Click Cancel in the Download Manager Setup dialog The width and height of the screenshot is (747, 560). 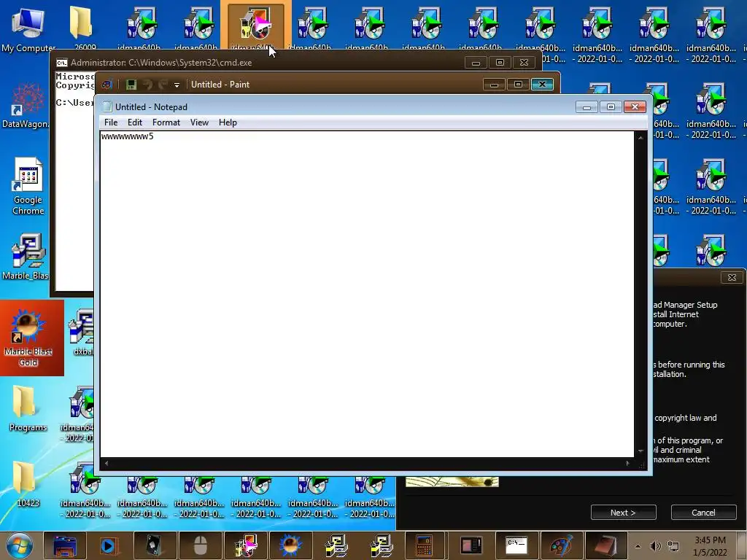pyautogui.click(x=703, y=513)
